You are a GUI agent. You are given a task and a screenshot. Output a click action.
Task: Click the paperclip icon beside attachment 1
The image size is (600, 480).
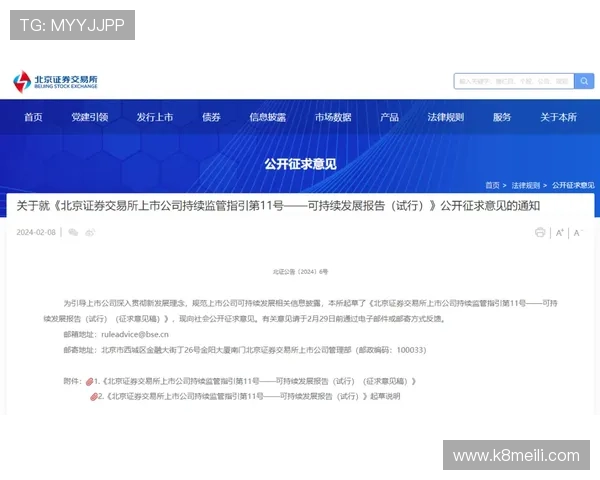(x=90, y=382)
